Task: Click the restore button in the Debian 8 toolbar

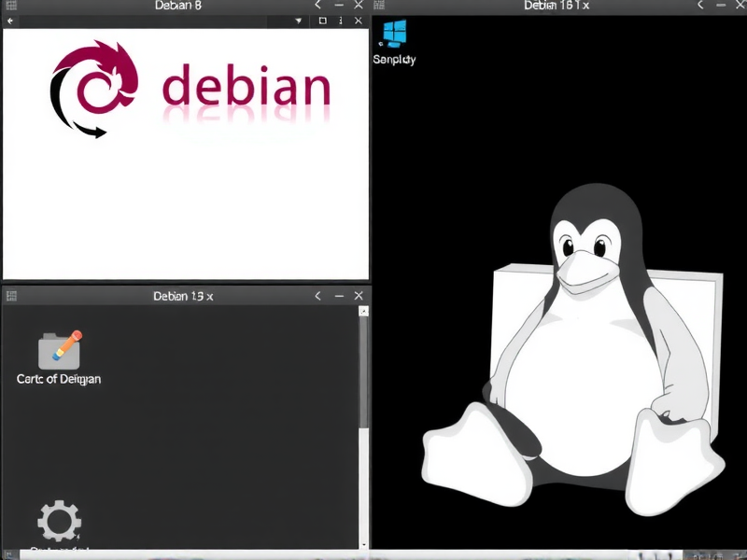Action: point(321,21)
